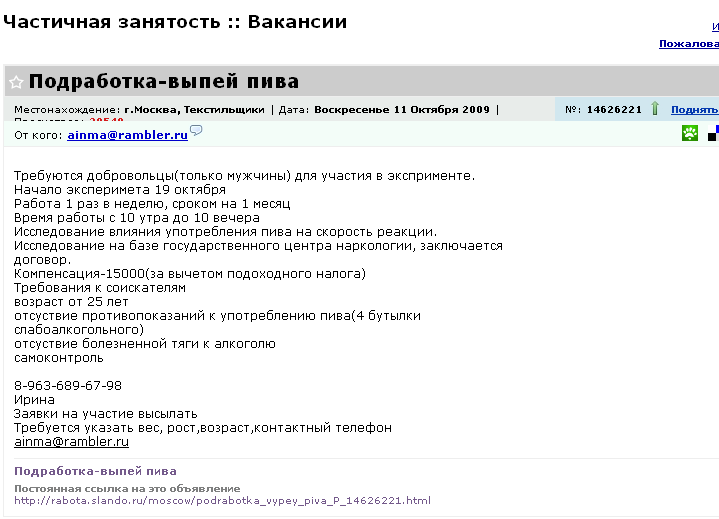The height and width of the screenshot is (519, 719).
Task: Click the date Воскресенье 11 Октября 2009
Action: coord(402,110)
